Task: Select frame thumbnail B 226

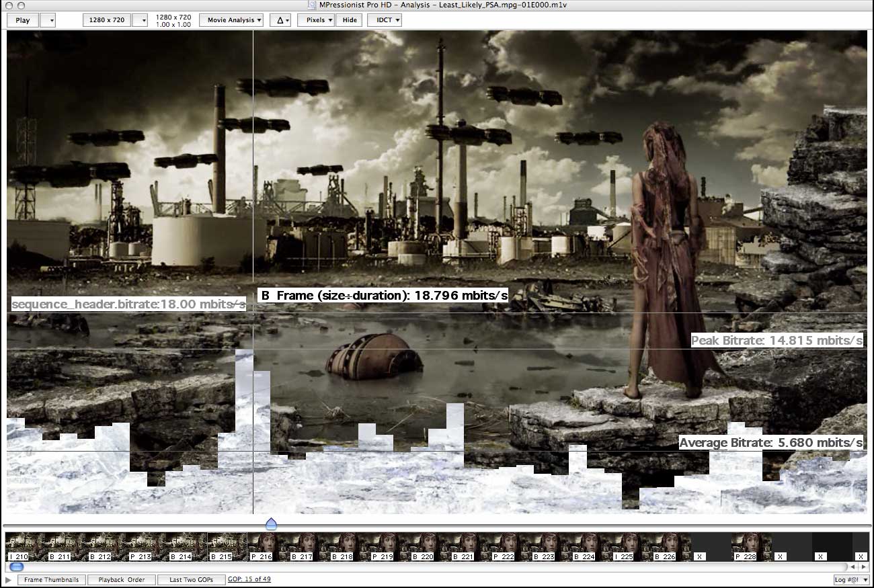Action: pos(671,547)
